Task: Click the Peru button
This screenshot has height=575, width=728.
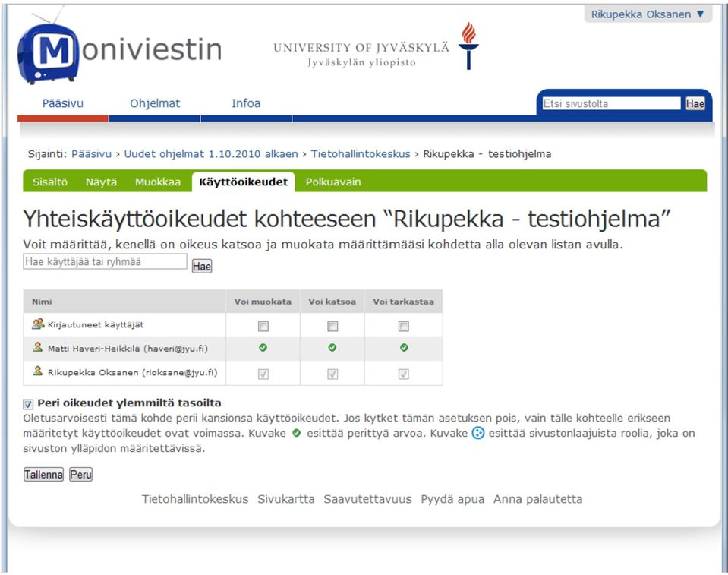Action: point(80,474)
